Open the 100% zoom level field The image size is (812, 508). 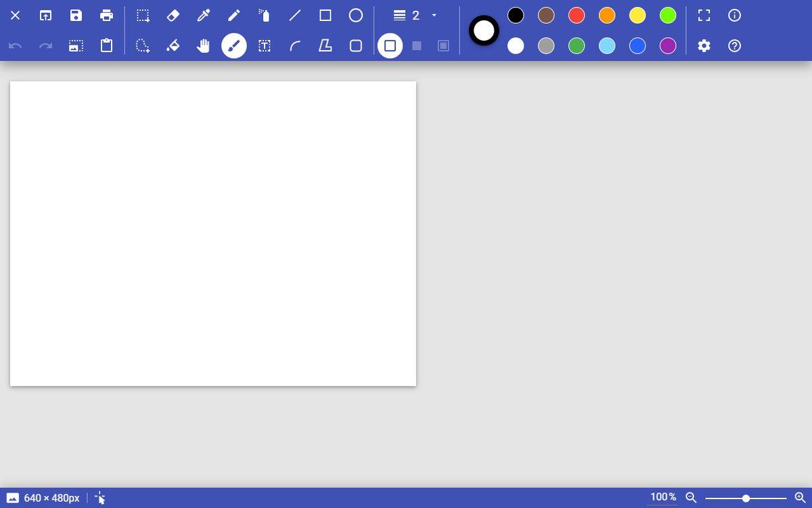click(662, 497)
